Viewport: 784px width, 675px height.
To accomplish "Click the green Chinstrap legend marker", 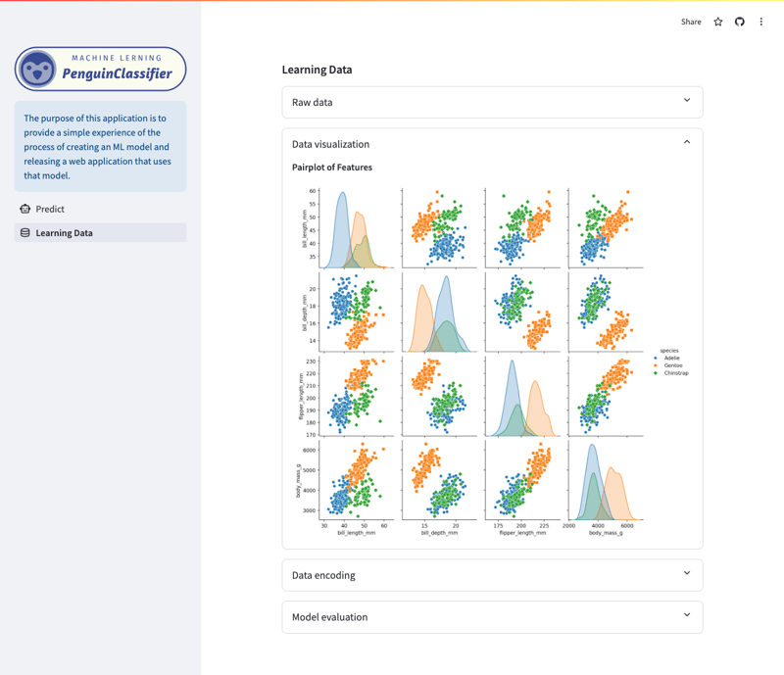I will click(656, 373).
